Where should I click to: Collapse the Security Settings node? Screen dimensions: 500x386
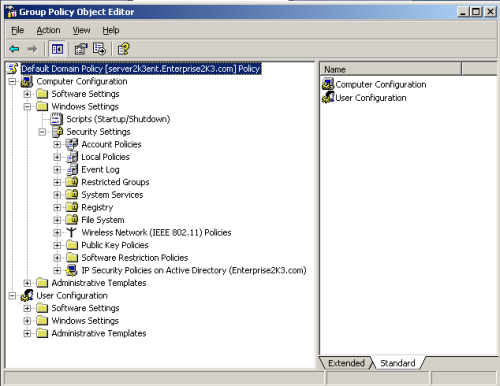coord(42,132)
